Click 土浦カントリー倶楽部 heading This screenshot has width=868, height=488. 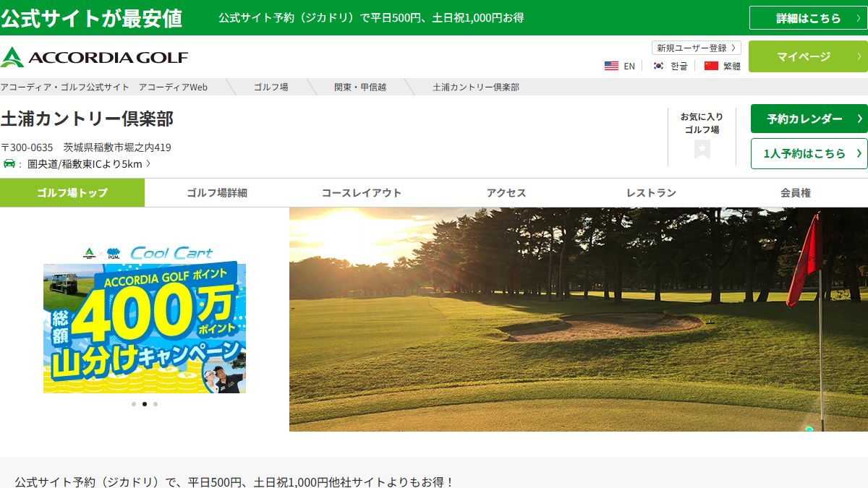(88, 119)
